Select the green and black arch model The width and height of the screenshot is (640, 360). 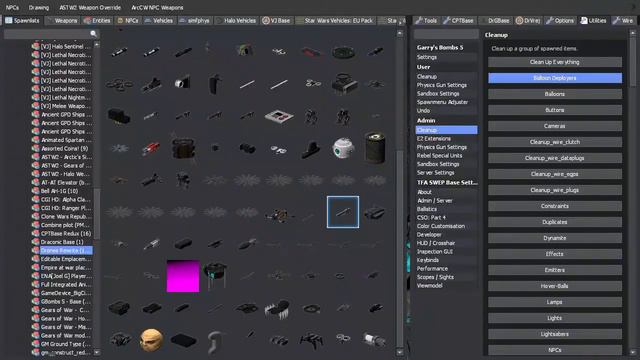pyautogui.click(x=246, y=51)
